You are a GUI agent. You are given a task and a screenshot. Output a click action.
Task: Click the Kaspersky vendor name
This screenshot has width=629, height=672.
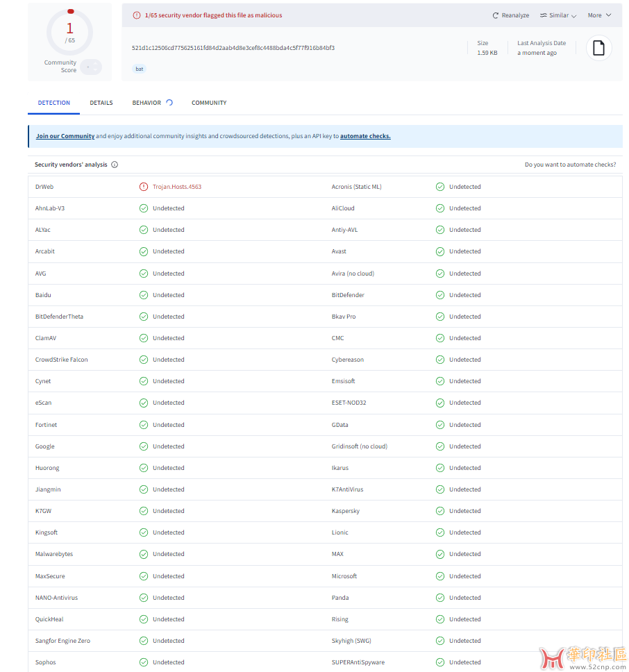point(345,511)
